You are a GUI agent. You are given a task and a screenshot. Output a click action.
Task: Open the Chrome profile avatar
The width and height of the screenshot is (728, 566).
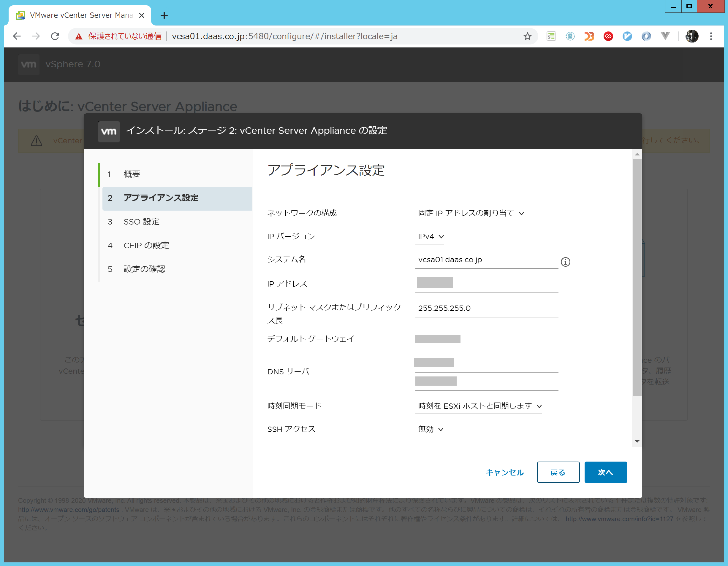coord(692,36)
